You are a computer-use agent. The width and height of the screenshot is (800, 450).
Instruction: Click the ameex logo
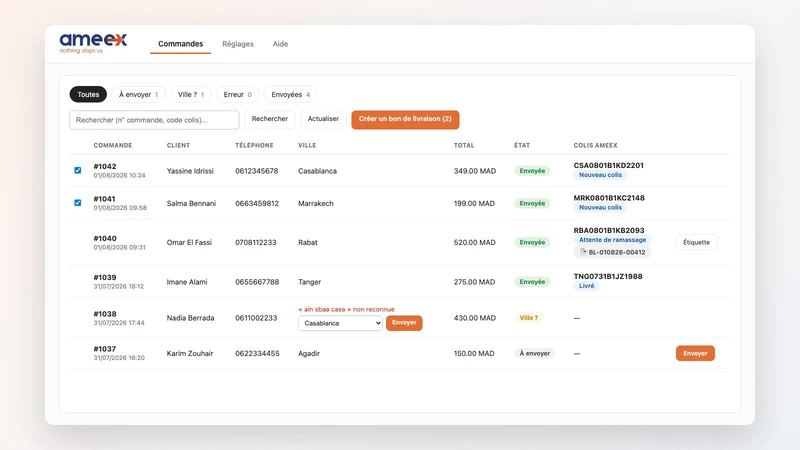tap(93, 43)
